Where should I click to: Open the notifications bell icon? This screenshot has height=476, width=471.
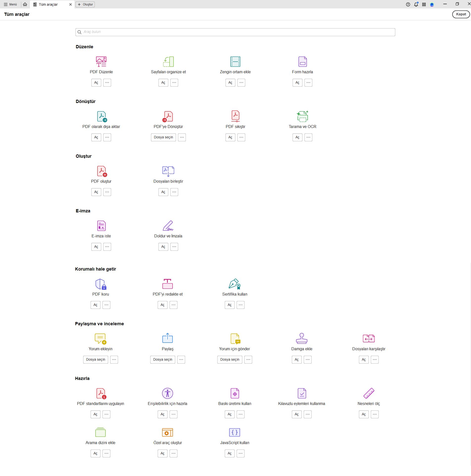click(x=416, y=4)
